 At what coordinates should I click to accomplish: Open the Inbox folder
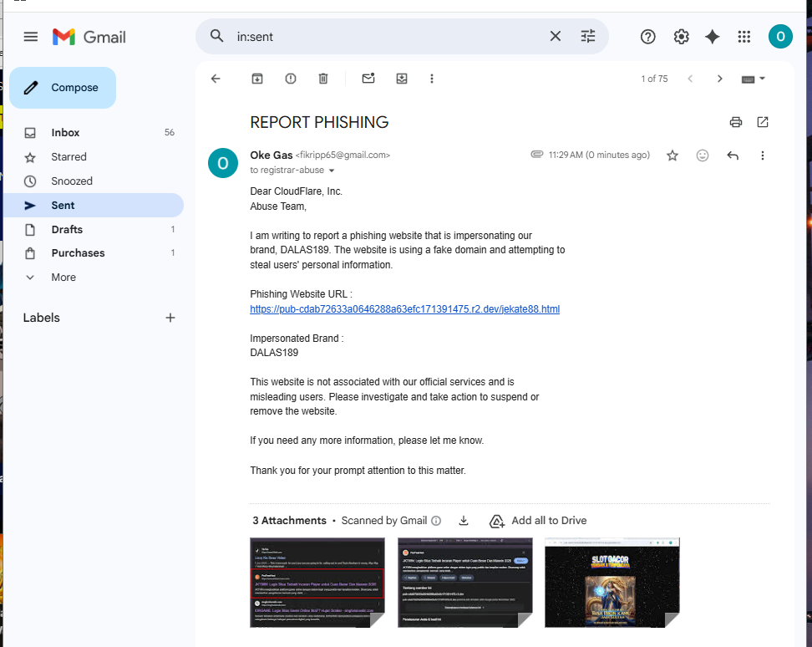point(94,133)
